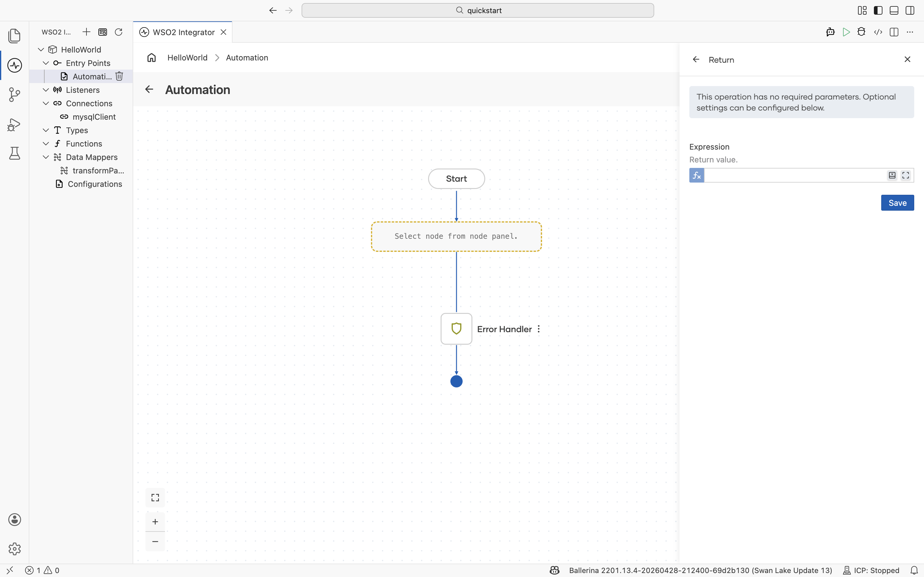Select the WSO2 Integrator editor tab
Viewport: 924px width, 577px height.
(182, 32)
